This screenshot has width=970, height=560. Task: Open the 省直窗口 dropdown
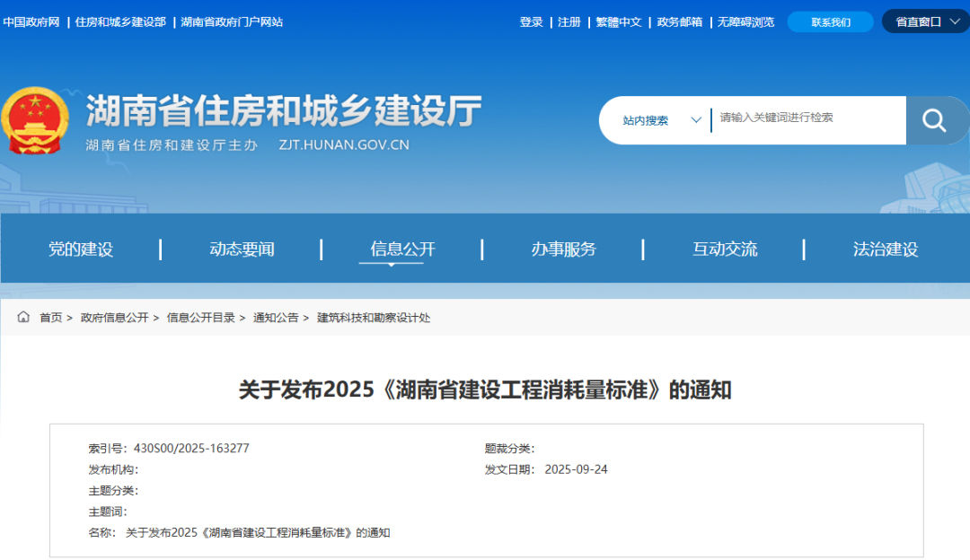(925, 22)
